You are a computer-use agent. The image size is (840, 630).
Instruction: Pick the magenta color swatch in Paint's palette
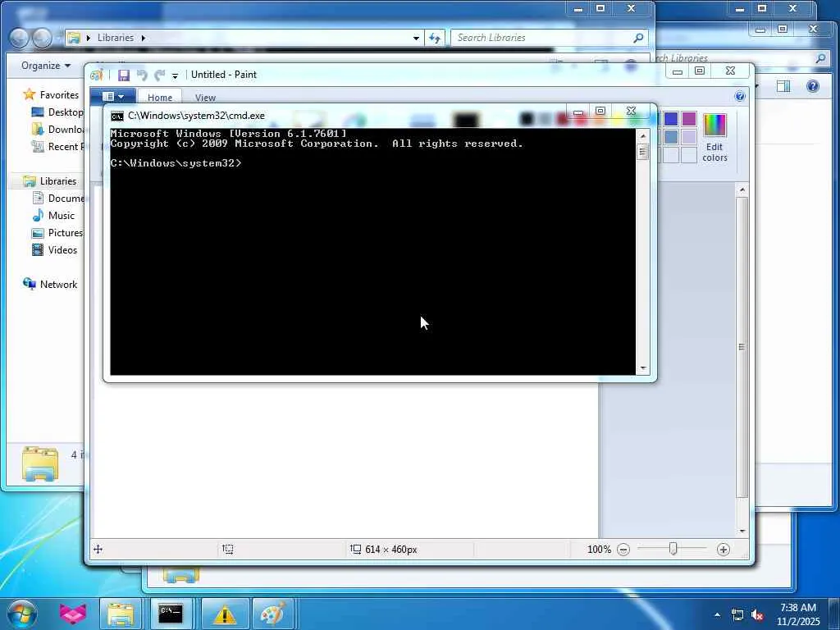click(x=689, y=118)
